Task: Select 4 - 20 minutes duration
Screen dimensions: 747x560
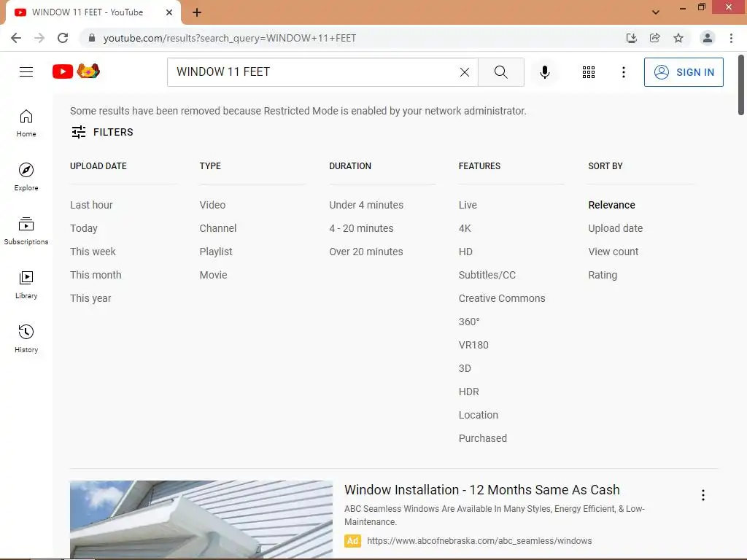Action: coord(361,228)
